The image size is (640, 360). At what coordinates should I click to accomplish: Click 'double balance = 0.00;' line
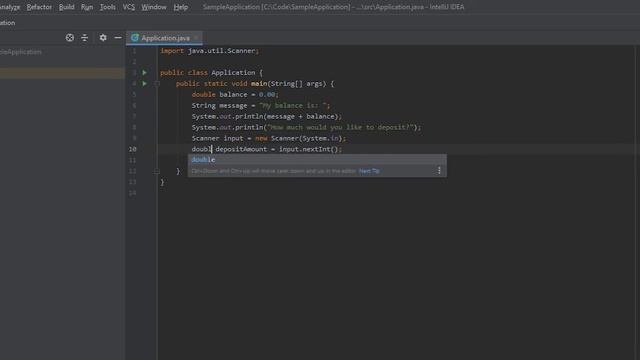235,95
